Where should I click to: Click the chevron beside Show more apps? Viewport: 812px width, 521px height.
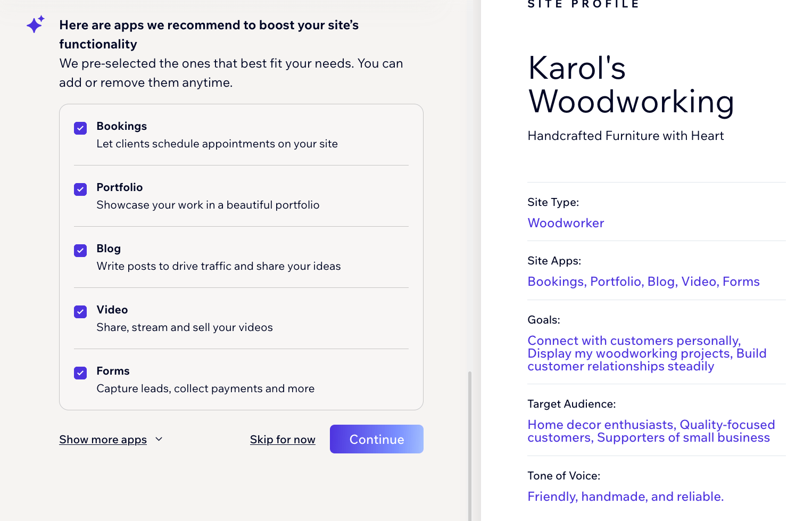click(159, 439)
